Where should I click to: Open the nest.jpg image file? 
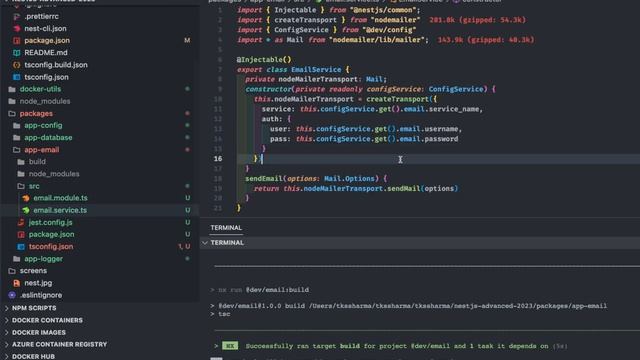pos(38,283)
